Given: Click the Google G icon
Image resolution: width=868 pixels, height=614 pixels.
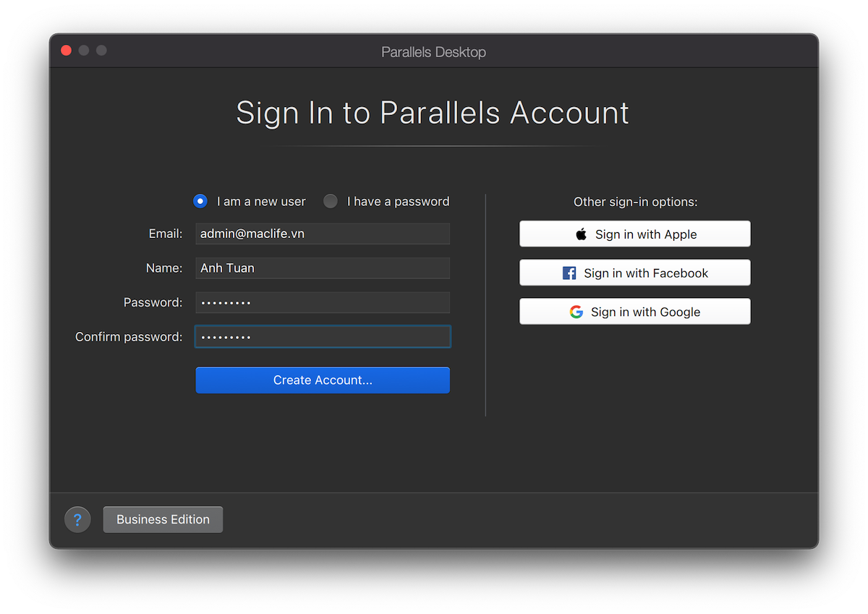Looking at the screenshot, I should tap(575, 311).
